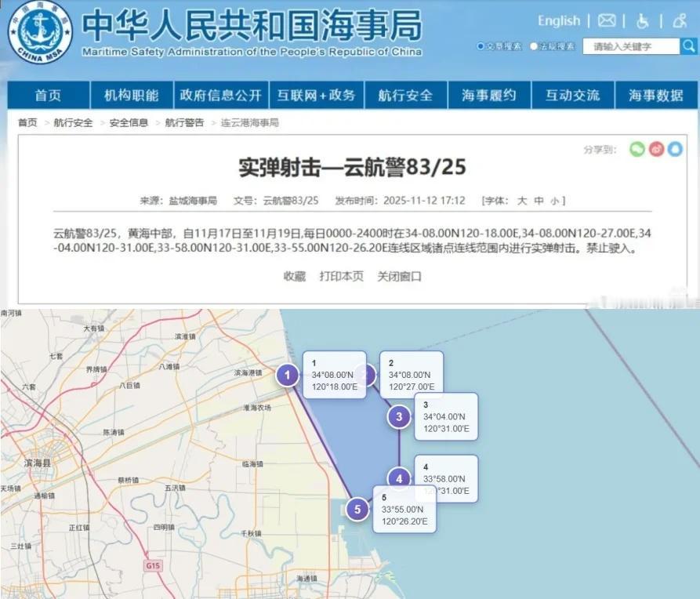700x599 pixels.
Task: Click the rightmost person-shaped service icon in header
Action: tap(680, 20)
